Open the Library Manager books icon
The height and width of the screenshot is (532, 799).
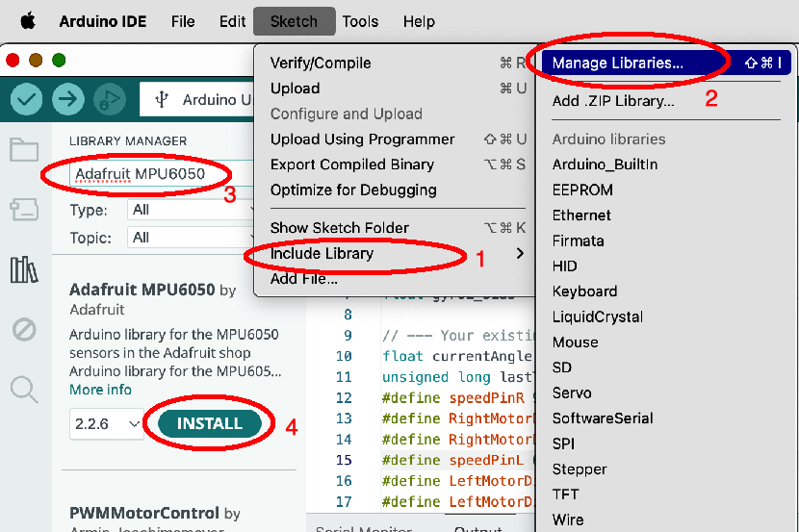[x=24, y=269]
